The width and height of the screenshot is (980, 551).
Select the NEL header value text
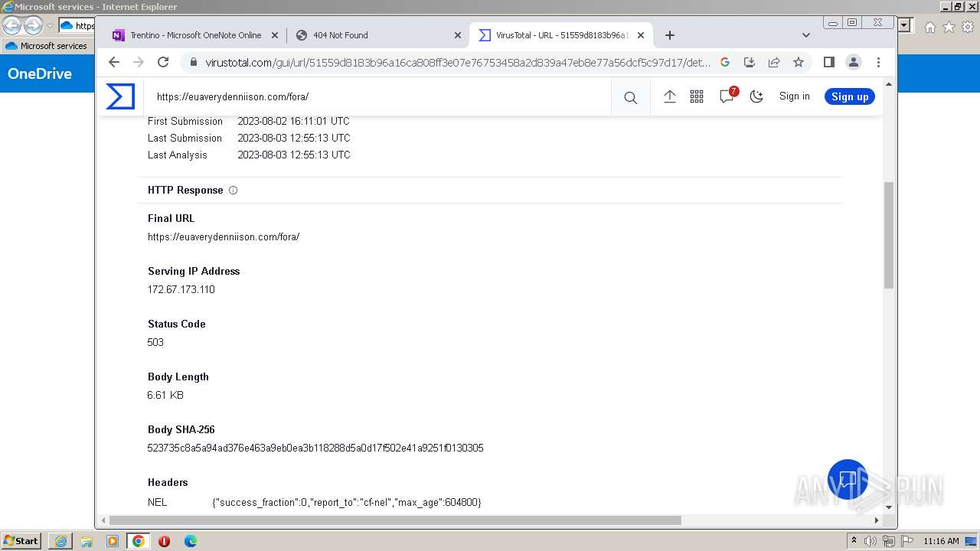tap(347, 503)
